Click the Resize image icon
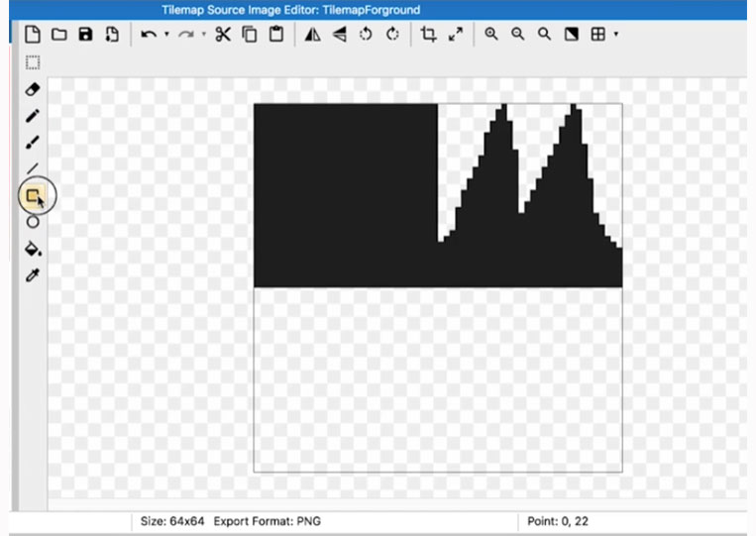 [455, 35]
